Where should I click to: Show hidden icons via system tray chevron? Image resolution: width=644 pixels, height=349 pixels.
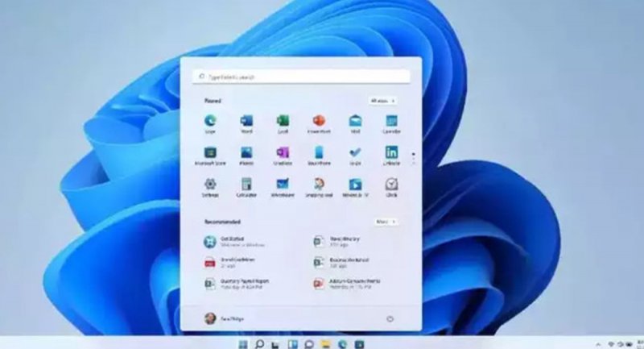coord(598,344)
